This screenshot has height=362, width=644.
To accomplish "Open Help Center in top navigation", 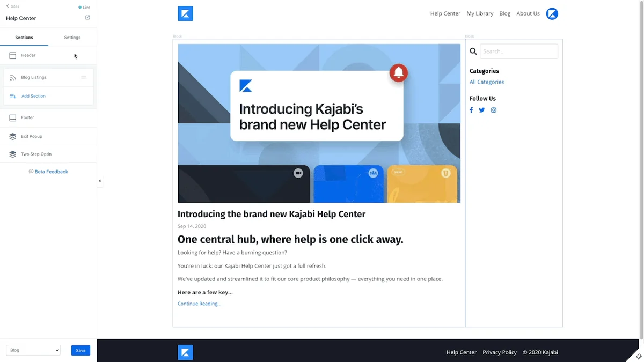I will point(445,14).
